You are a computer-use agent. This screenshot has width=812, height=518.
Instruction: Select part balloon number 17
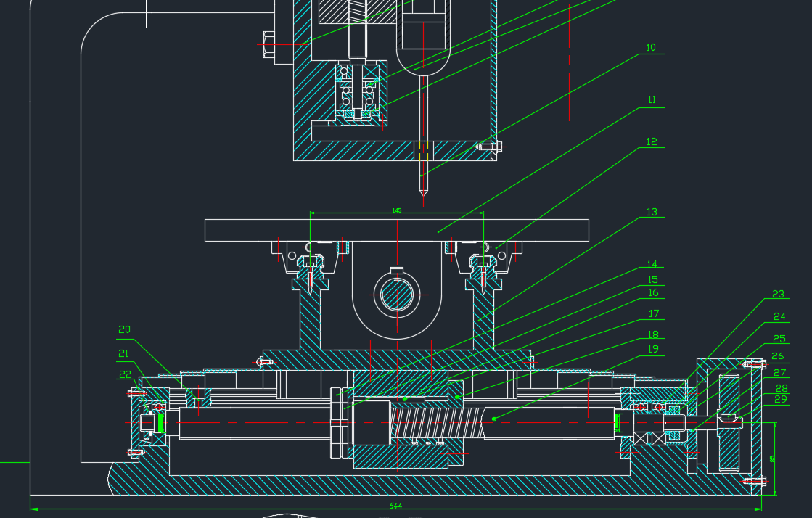coord(654,314)
